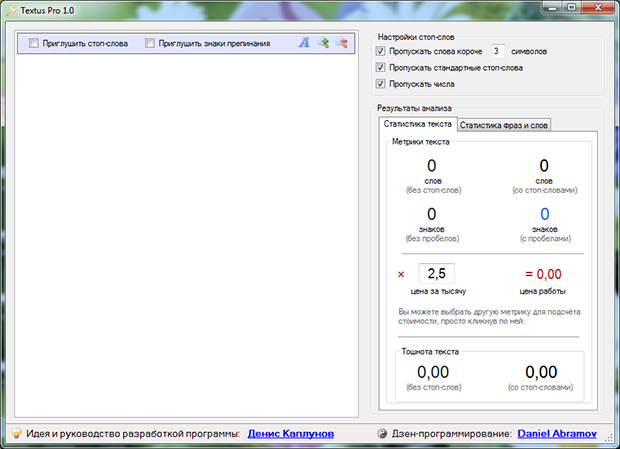This screenshot has height=449, width=620.
Task: Click the 'символов' label after the 3 field
Action: (x=529, y=51)
